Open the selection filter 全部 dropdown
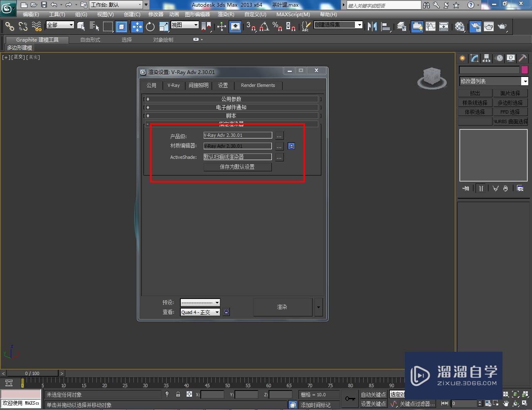Screen dimensions: 532x410 coord(60,25)
